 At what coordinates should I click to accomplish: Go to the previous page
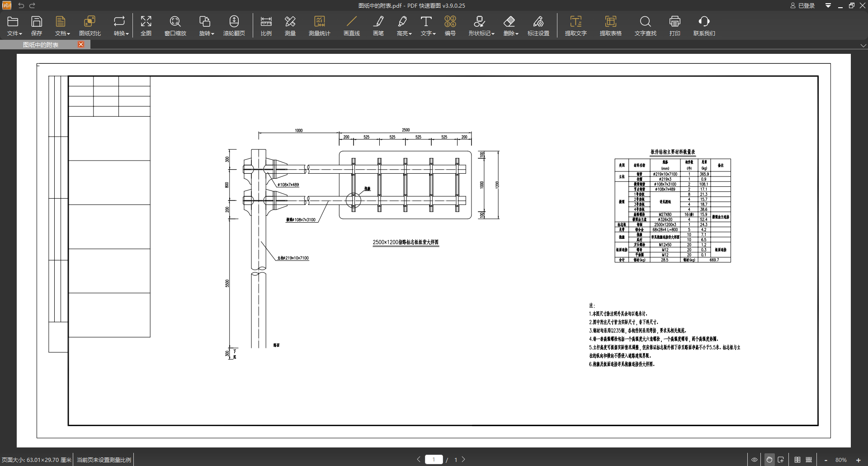(x=419, y=459)
